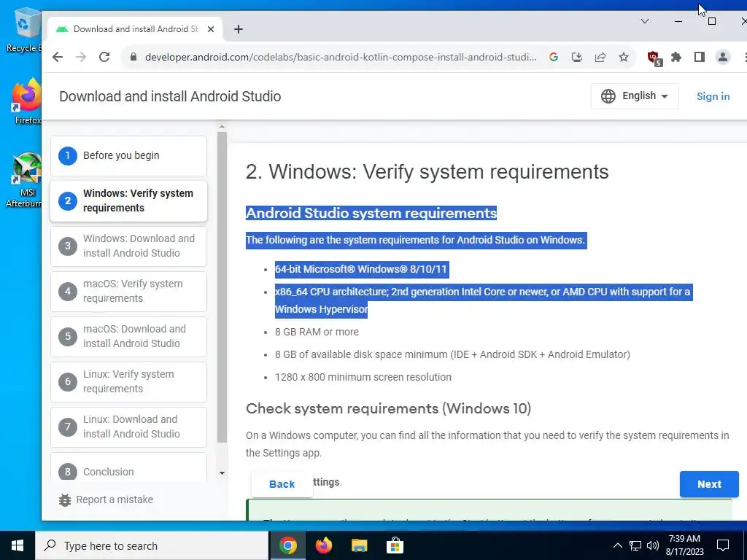Click the Google icon in address bar
The height and width of the screenshot is (560, 747).
click(554, 57)
